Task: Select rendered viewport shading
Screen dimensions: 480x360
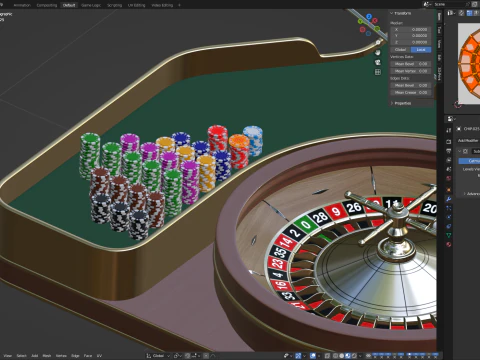Action: point(354,356)
